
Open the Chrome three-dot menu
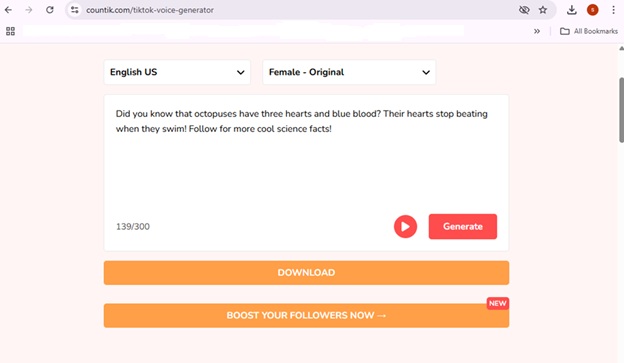coord(613,10)
